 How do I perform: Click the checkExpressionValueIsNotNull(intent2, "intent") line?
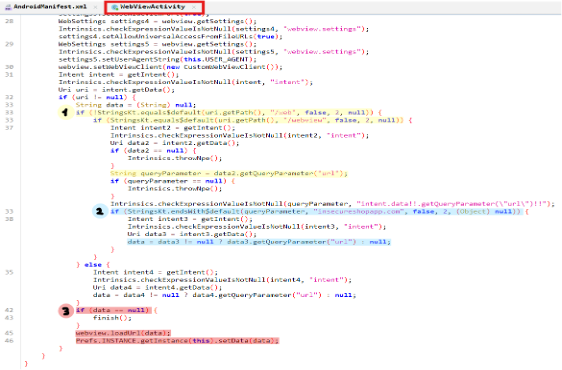(x=239, y=136)
